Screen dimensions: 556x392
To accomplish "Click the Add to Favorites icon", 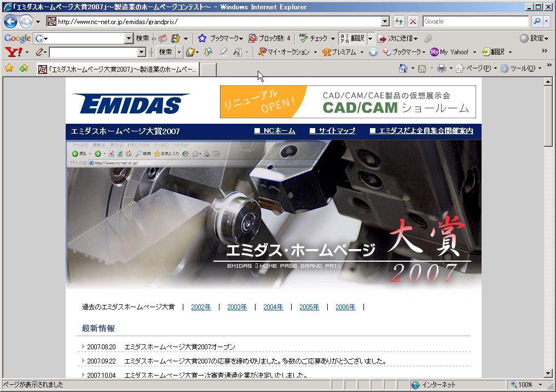I will [24, 68].
